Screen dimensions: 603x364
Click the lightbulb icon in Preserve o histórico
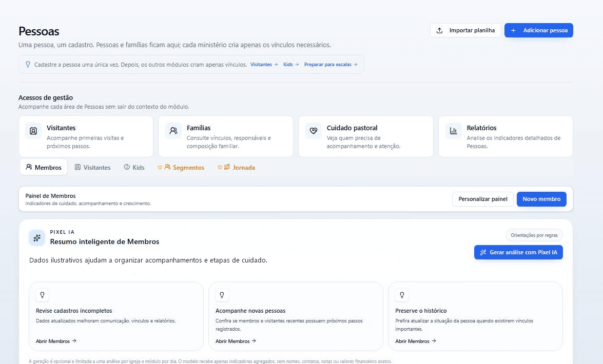402,295
